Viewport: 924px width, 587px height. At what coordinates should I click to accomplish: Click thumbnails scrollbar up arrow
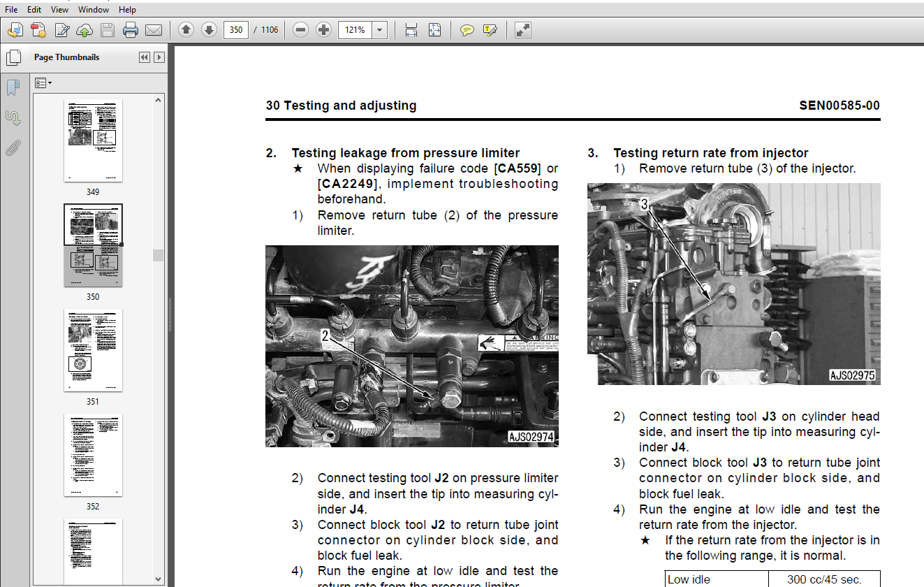[159, 101]
